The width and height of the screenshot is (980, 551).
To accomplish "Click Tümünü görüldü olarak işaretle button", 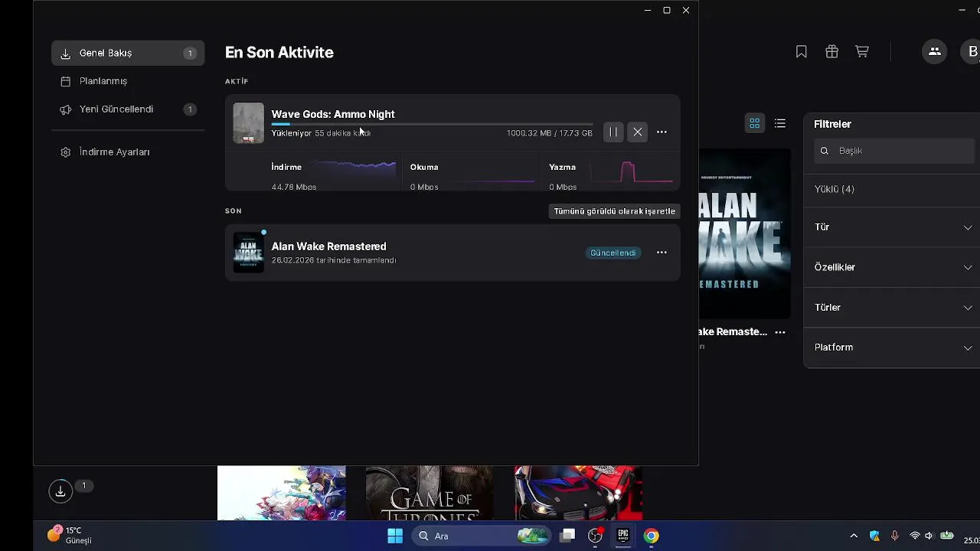I will tap(614, 211).
